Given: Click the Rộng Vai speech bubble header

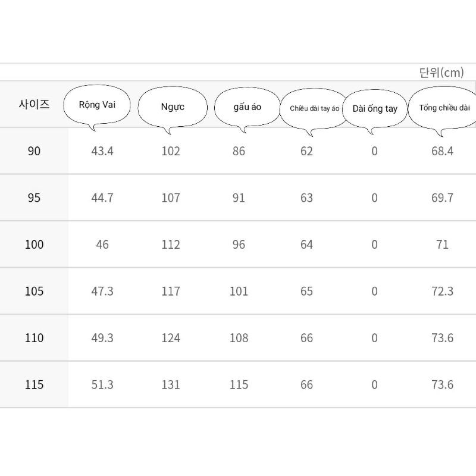Looking at the screenshot, I should 97,105.
